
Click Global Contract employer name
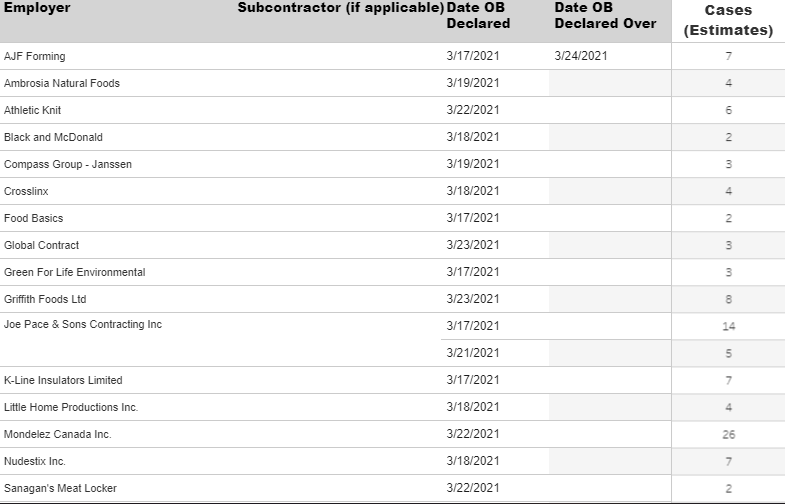click(42, 245)
